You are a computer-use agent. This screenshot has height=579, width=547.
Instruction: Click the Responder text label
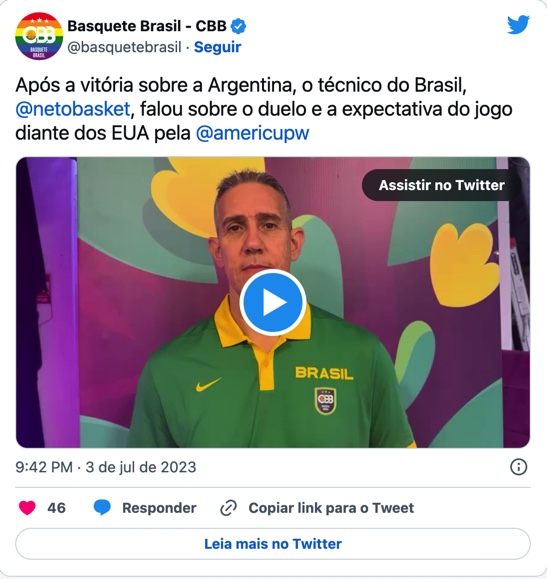159,508
